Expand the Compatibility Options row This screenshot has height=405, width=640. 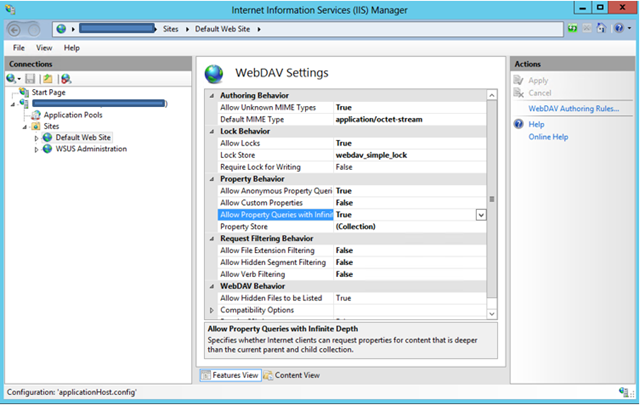[x=211, y=310]
